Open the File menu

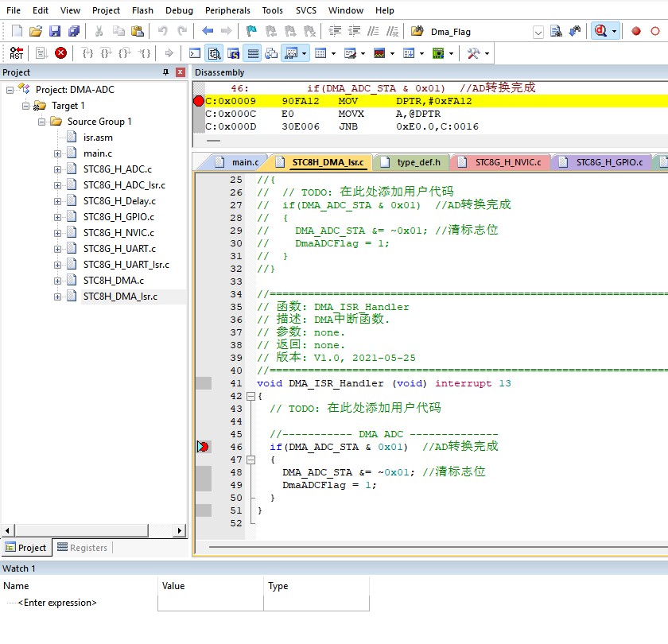click(14, 10)
